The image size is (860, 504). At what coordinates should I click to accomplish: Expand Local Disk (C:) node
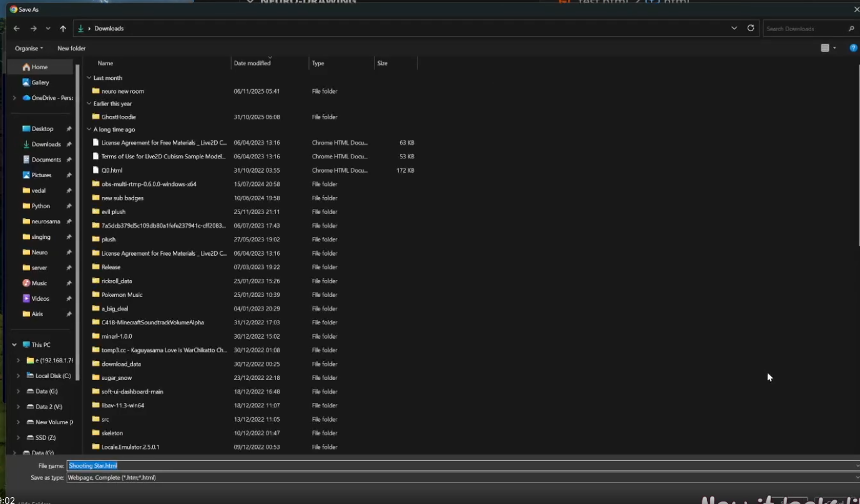(x=18, y=376)
